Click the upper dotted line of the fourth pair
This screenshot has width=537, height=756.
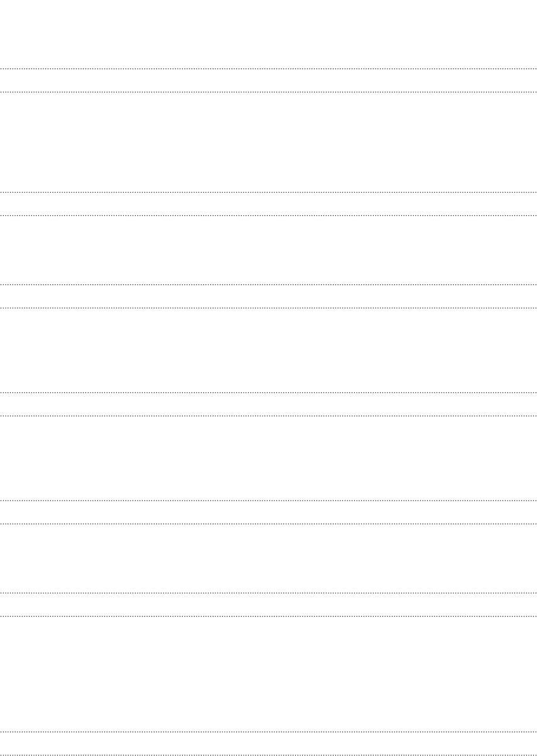[x=268, y=393]
